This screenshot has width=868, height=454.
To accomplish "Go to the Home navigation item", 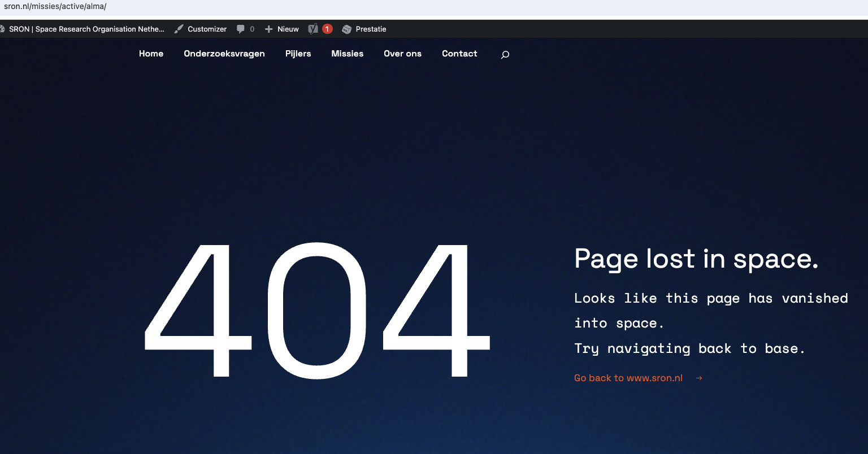I will point(151,54).
